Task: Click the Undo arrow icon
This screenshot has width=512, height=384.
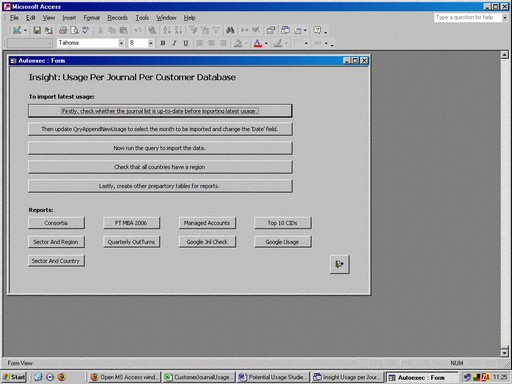Action: coord(138,30)
